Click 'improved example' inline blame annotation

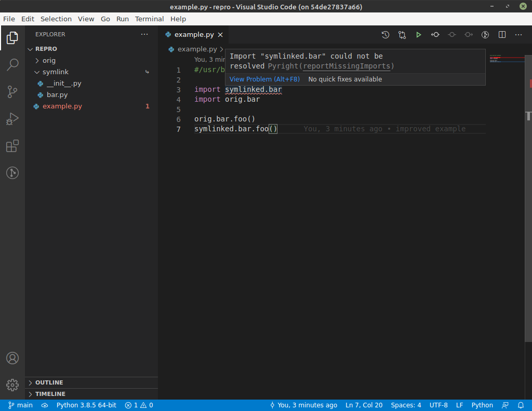[x=430, y=129]
